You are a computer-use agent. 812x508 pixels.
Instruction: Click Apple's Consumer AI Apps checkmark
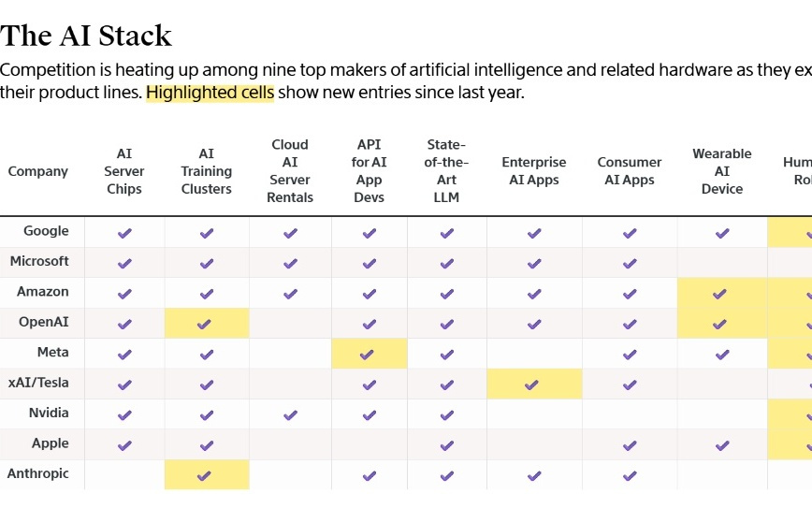[630, 445]
